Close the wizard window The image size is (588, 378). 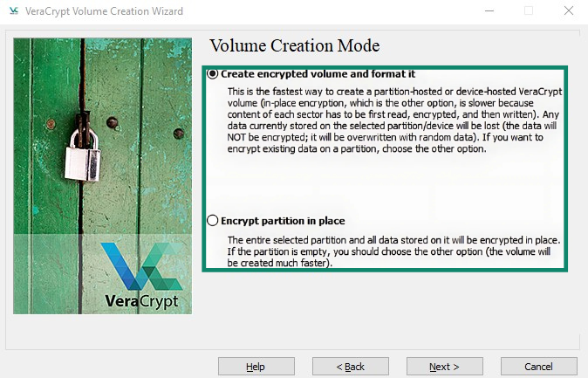569,10
